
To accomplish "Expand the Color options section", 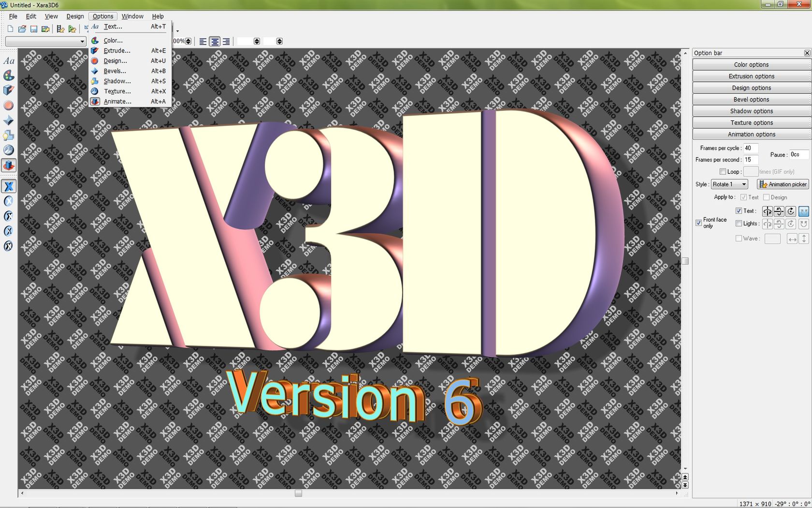I will [x=752, y=65].
